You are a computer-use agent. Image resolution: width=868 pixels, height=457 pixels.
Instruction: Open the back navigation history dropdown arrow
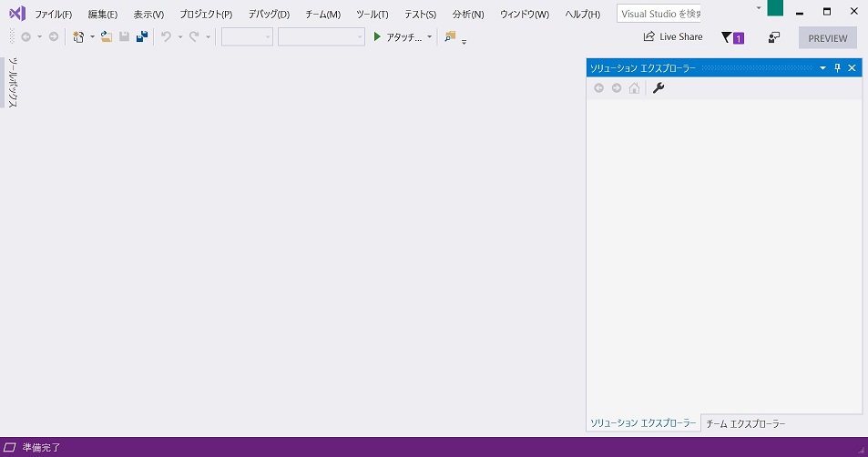click(39, 37)
